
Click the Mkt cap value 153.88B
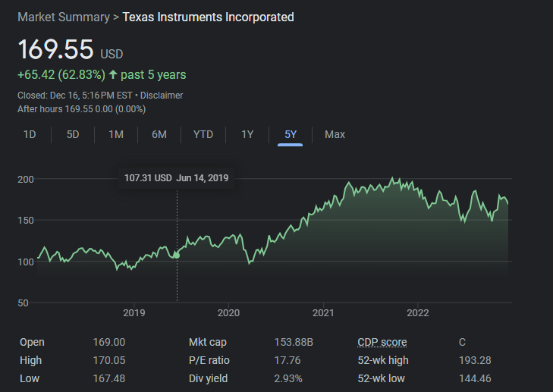tap(294, 342)
